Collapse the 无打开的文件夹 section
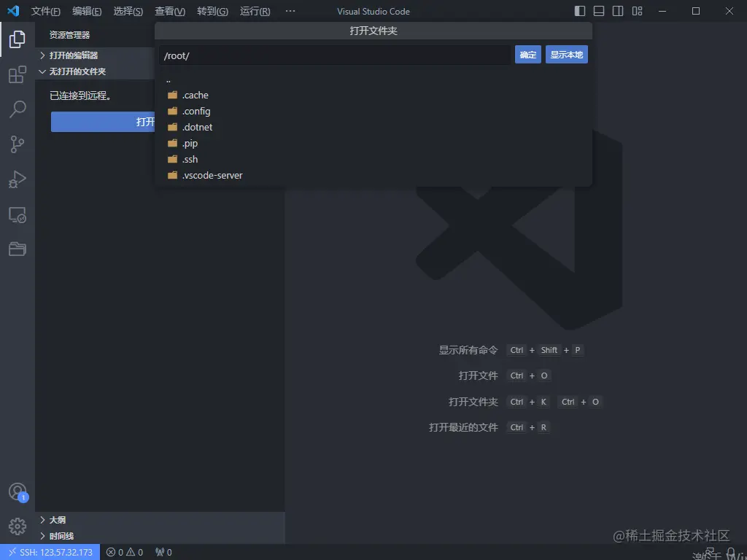Screen dimensions: 747x560 tap(96, 71)
